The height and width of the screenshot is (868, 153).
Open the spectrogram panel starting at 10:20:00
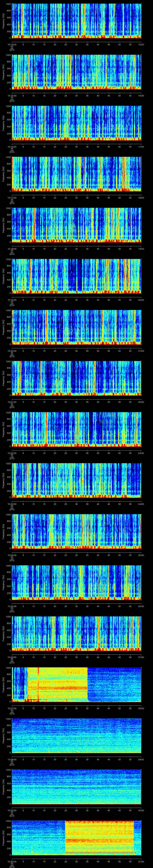tap(77, 327)
